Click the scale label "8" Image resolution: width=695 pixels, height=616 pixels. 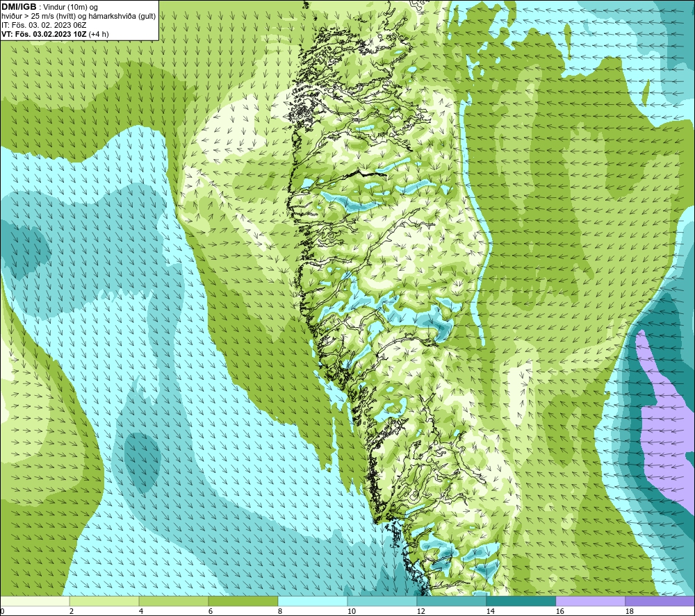[280, 612]
